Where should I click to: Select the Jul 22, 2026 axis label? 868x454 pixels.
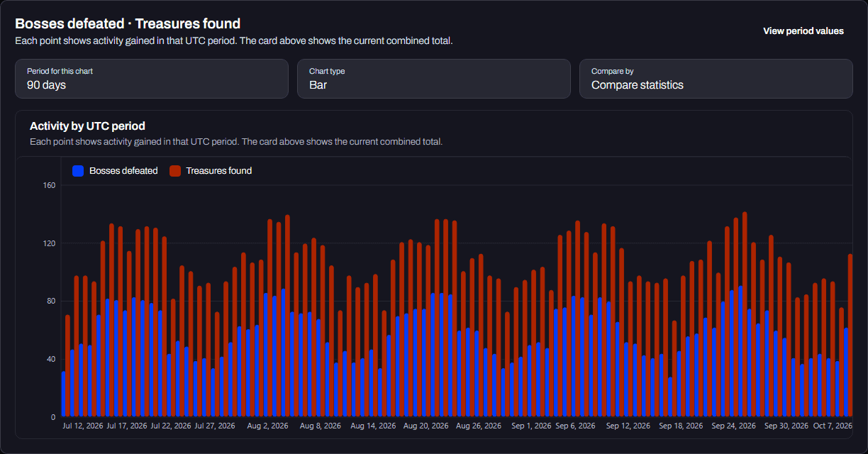click(x=171, y=426)
